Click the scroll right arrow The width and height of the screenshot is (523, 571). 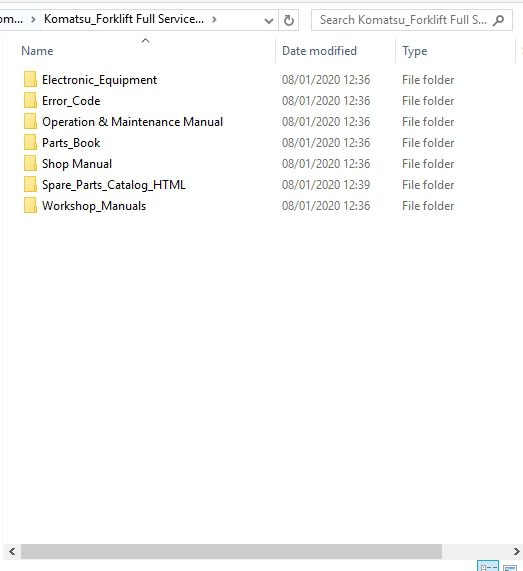[516, 551]
